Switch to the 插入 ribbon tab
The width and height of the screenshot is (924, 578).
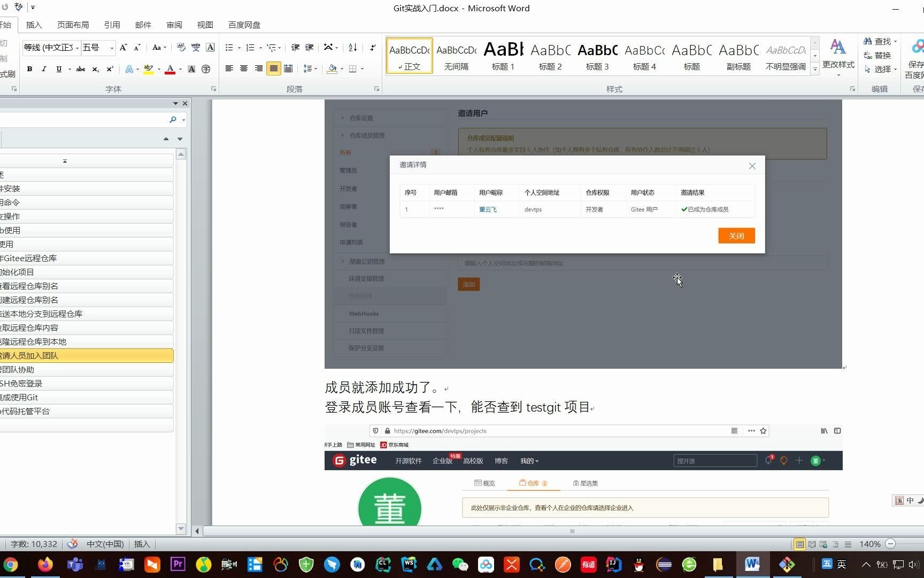pyautogui.click(x=33, y=25)
